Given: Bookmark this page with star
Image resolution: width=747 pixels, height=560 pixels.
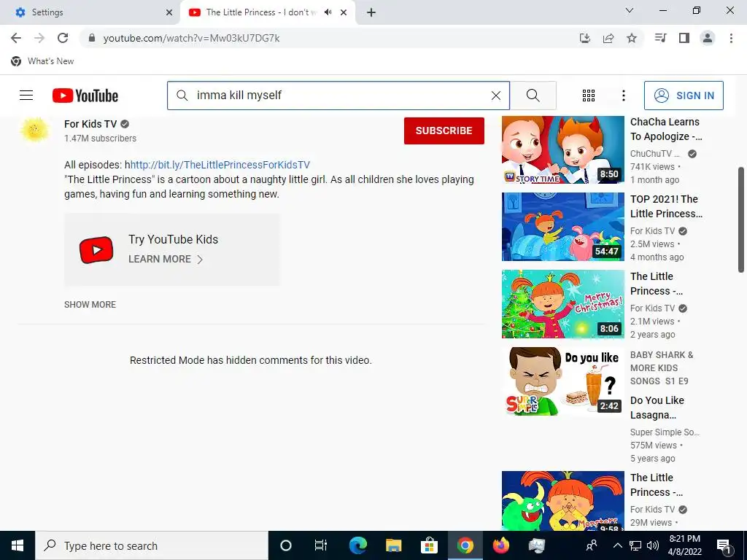Looking at the screenshot, I should click(x=632, y=38).
